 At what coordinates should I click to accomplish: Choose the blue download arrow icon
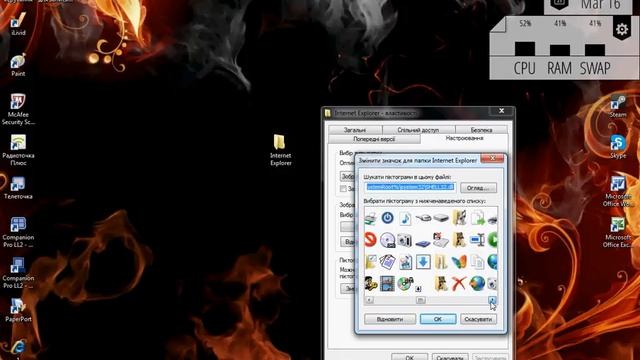[x=423, y=262]
